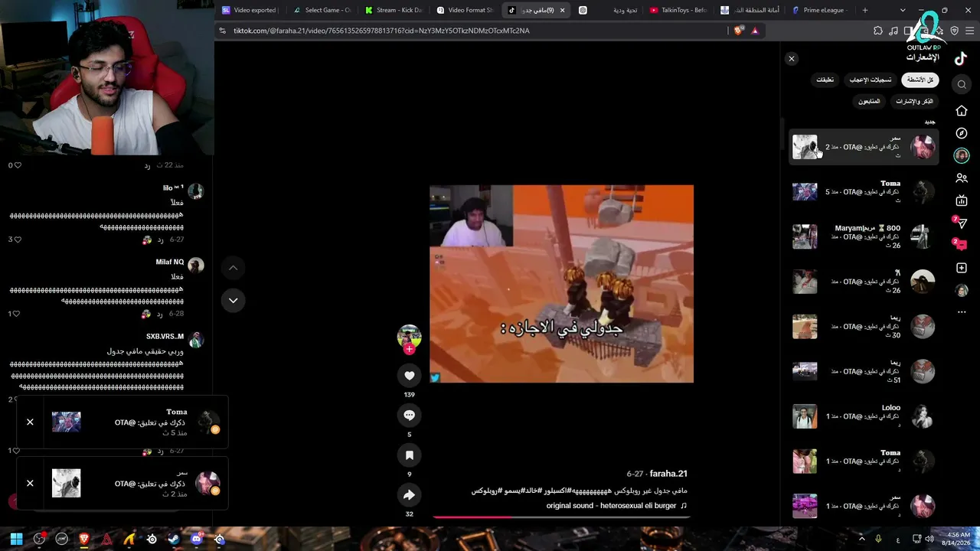Image resolution: width=980 pixels, height=551 pixels.
Task: Like lilo's comment with its heart
Action: (x=18, y=240)
